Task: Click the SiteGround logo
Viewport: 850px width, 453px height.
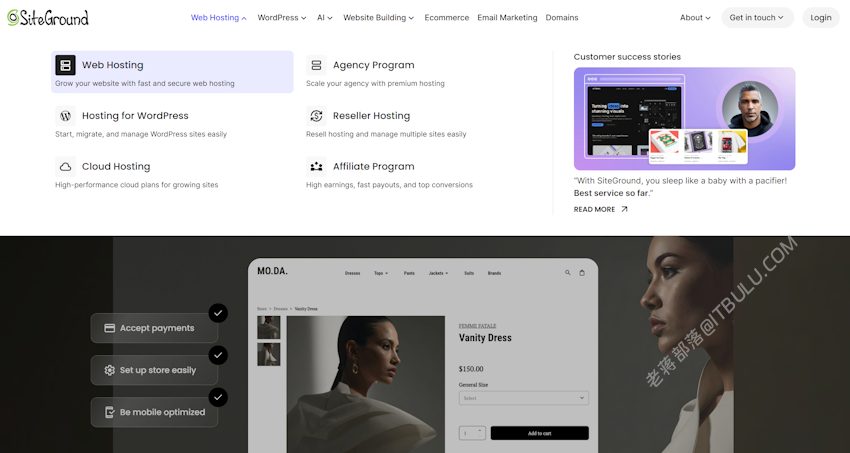Action: click(x=48, y=17)
